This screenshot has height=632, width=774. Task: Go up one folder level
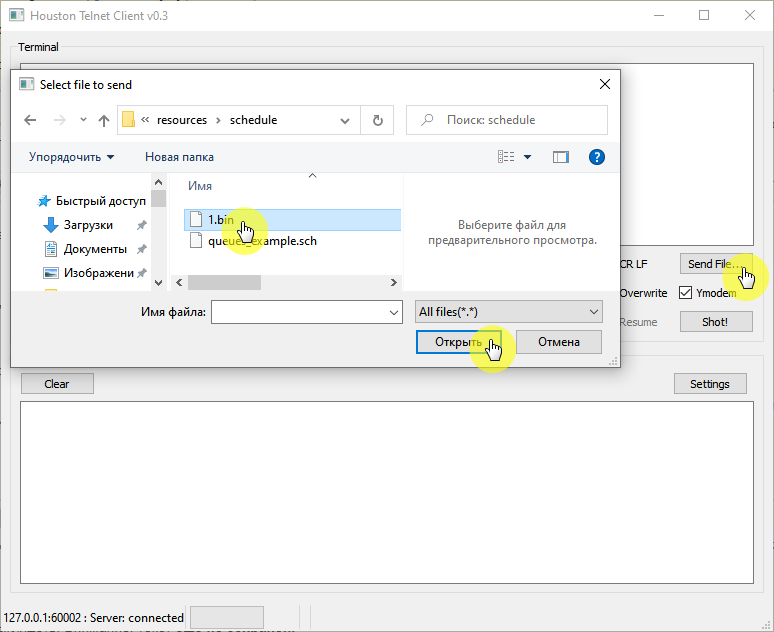[x=104, y=120]
